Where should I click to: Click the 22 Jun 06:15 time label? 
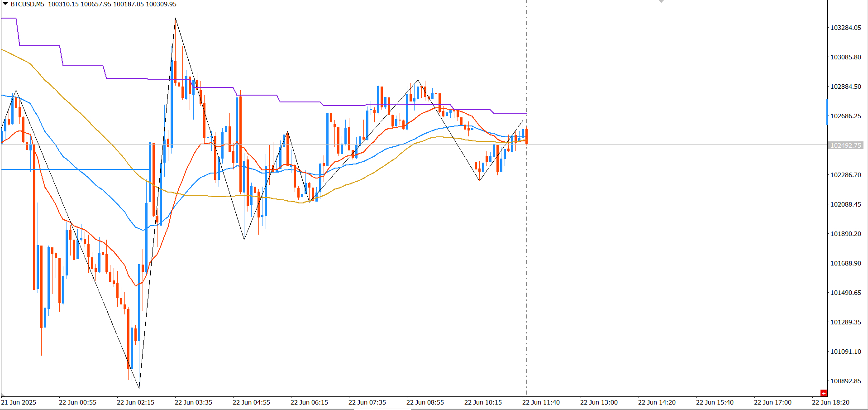[x=309, y=402]
